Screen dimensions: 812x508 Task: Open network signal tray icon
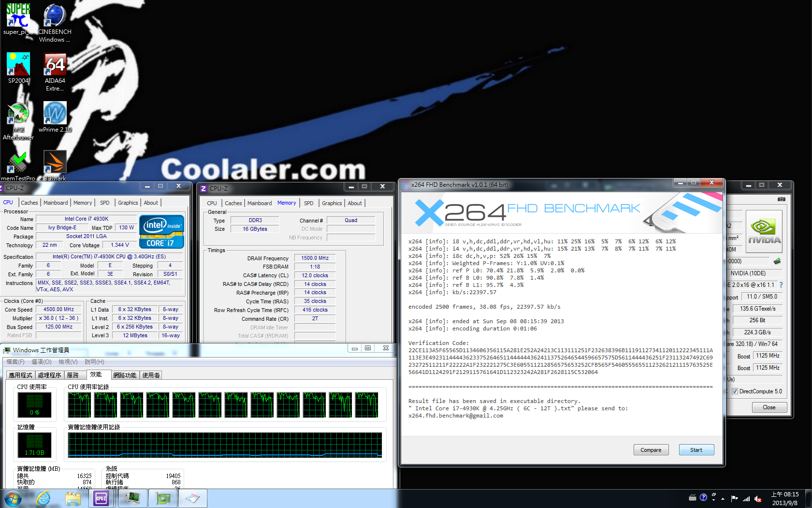pyautogui.click(x=746, y=498)
